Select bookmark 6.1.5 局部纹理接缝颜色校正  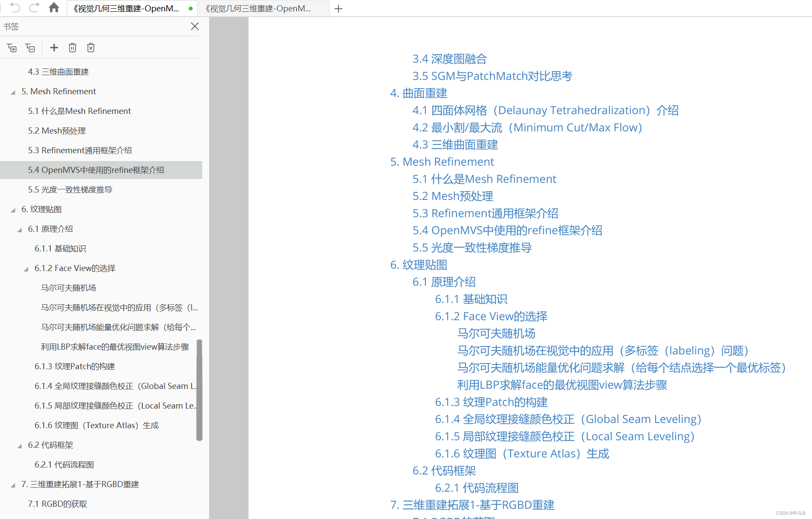coord(115,406)
